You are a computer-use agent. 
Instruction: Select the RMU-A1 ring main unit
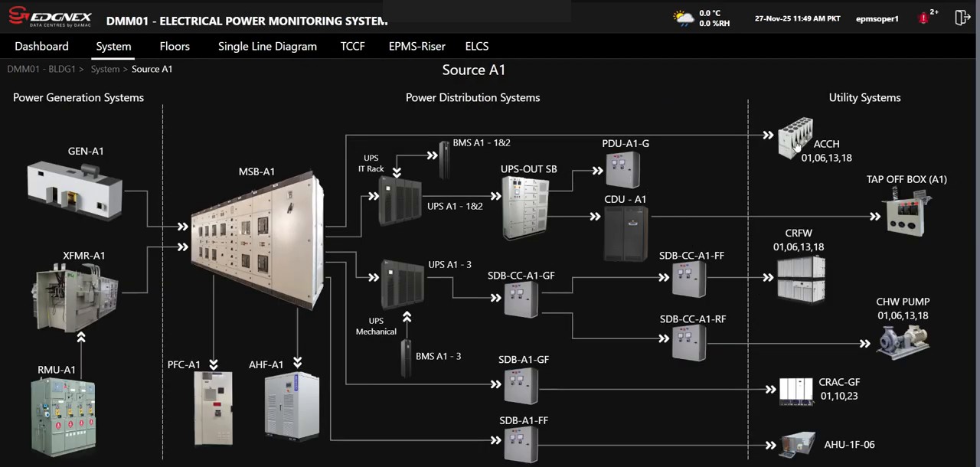(x=63, y=416)
